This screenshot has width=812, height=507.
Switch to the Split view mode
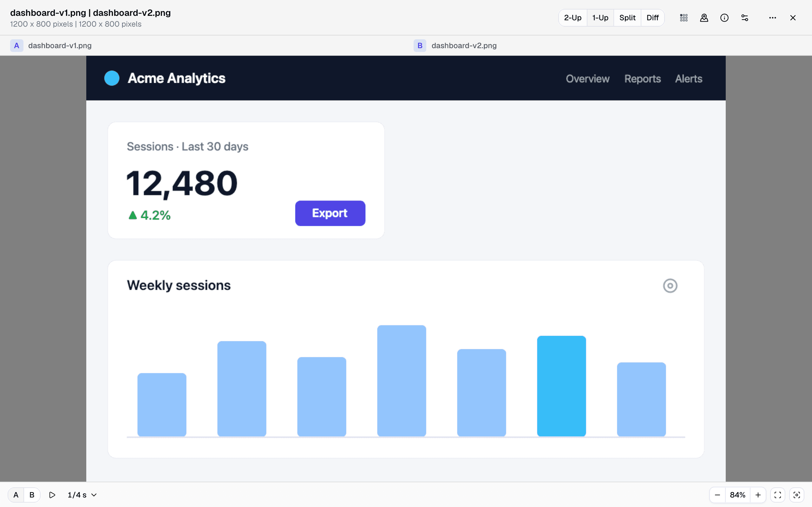click(627, 18)
